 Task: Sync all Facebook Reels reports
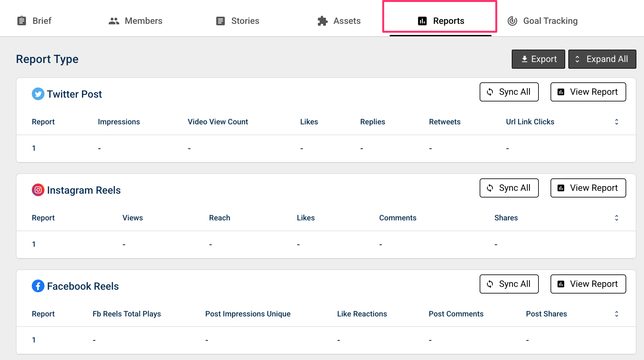509,284
